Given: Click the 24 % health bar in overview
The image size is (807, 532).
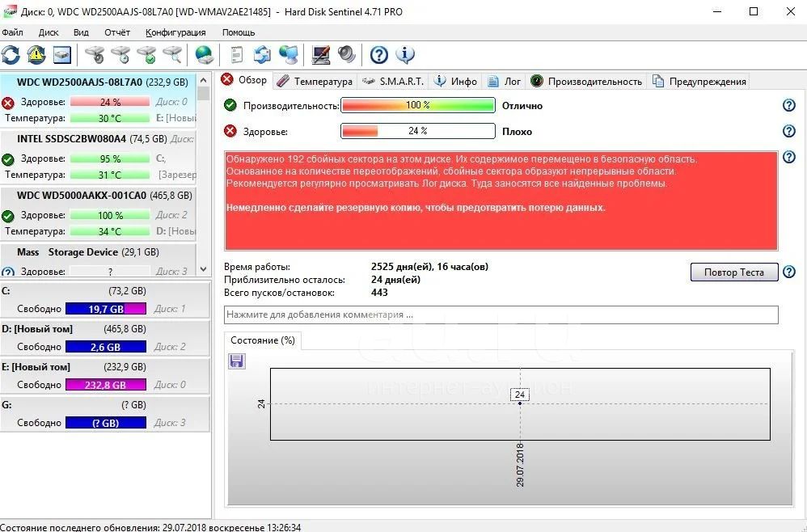Looking at the screenshot, I should [x=418, y=131].
